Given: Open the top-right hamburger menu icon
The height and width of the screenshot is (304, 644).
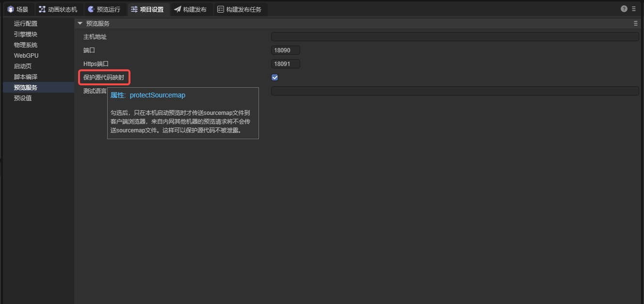Looking at the screenshot, I should tap(634, 9).
